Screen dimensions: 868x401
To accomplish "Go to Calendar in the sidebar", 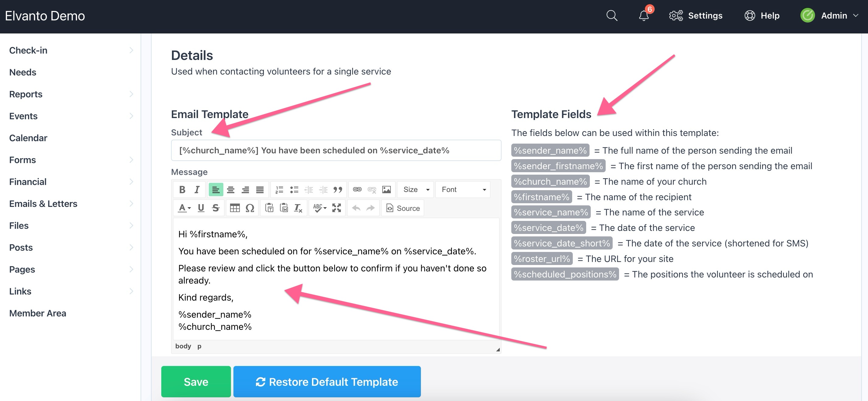I will pos(28,138).
